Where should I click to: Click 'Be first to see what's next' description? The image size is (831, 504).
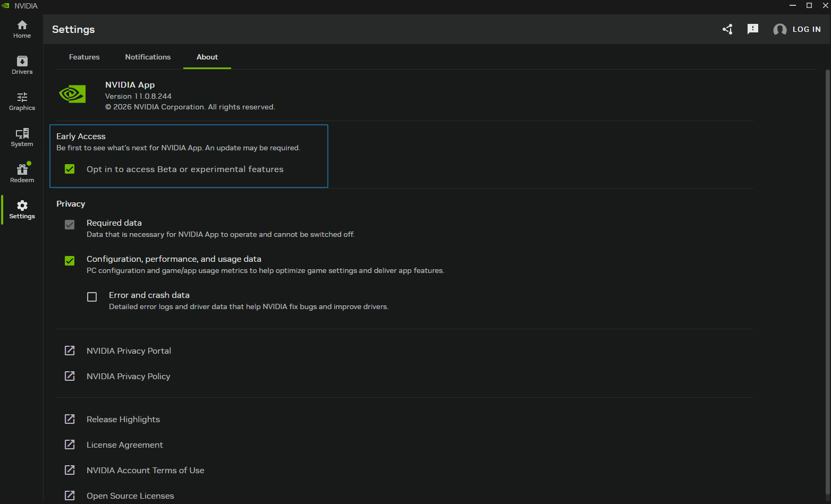[178, 148]
